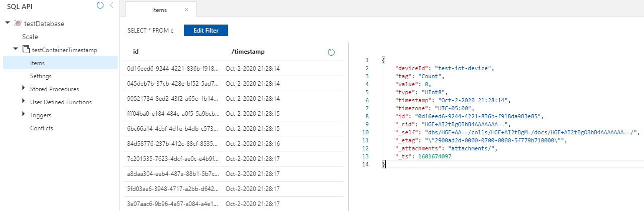
Task: Expand User Defined Functions
Action: click(24, 102)
